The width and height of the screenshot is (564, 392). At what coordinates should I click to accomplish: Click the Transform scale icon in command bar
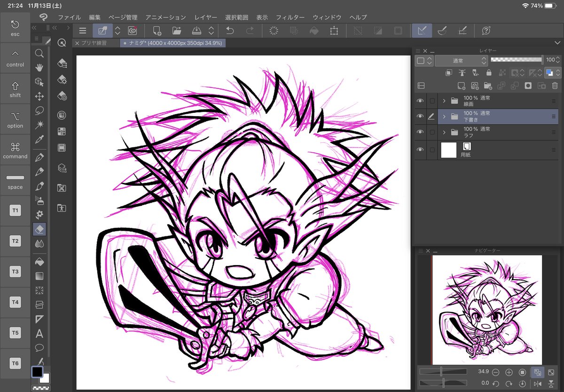[334, 31]
